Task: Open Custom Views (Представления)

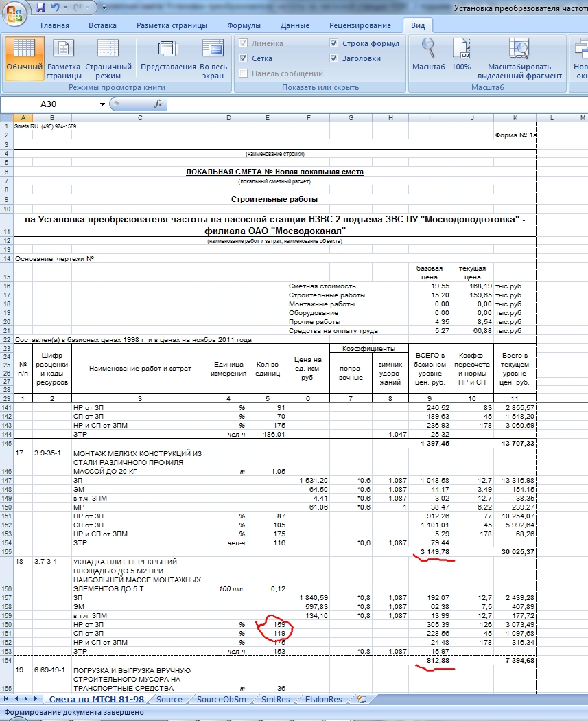Action: [x=168, y=55]
